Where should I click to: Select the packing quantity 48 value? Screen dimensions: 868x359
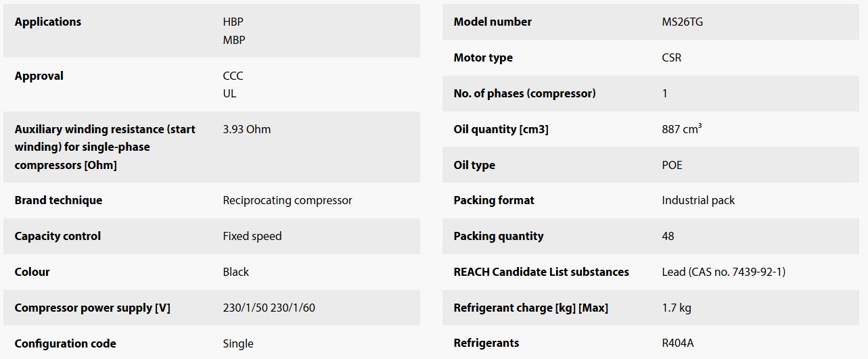click(668, 236)
